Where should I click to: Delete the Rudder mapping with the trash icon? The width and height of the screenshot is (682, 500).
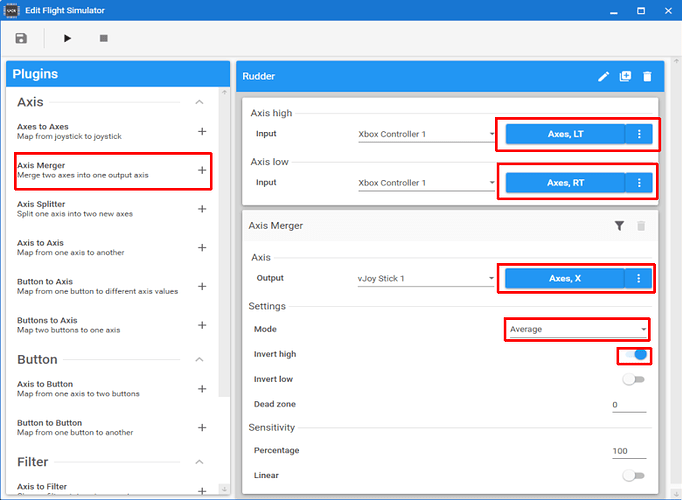point(647,77)
